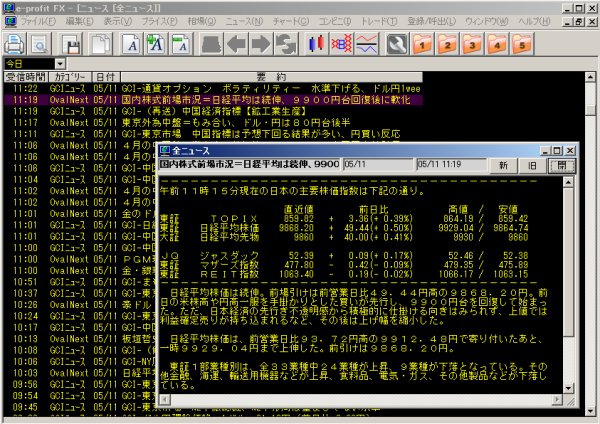Open the ヘルプ(H) menu

pos(534,21)
